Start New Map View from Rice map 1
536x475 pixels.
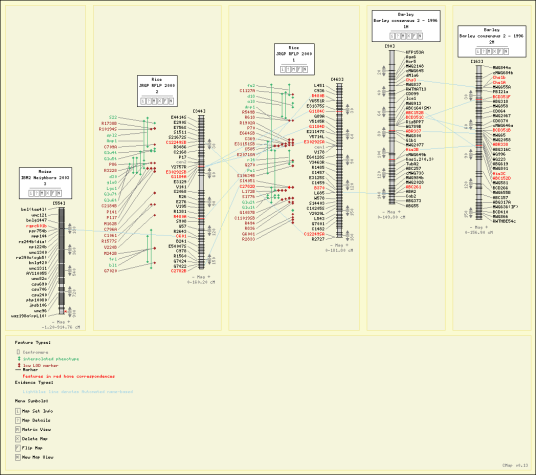pyautogui.click(x=305, y=69)
